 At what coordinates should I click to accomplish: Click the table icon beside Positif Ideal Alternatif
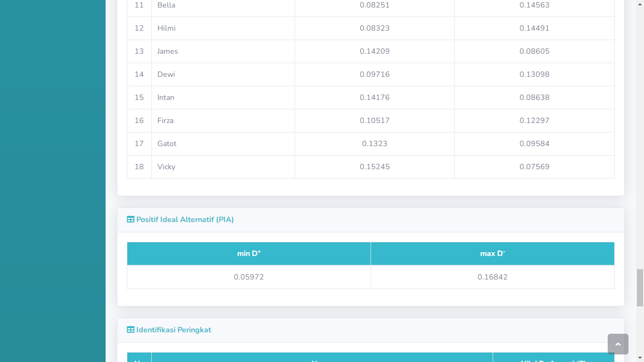131,220
